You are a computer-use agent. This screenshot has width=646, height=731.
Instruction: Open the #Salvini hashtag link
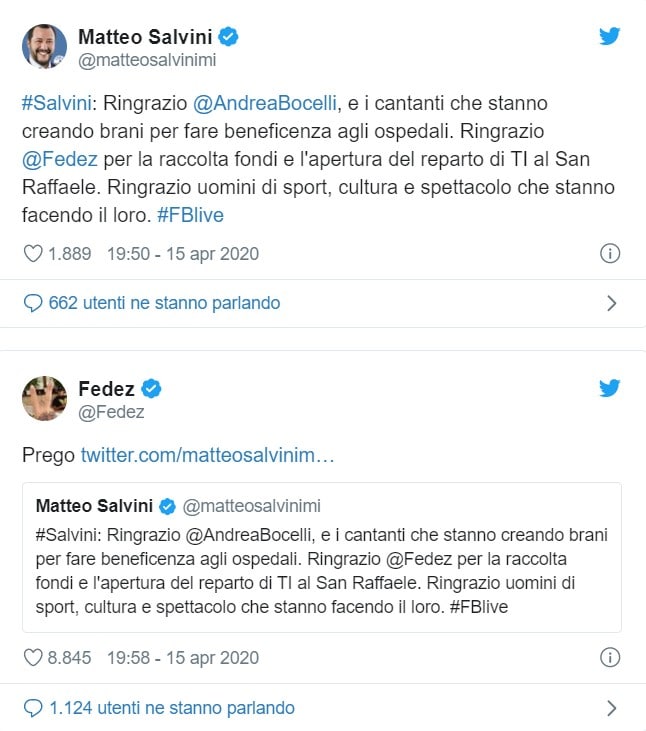pyautogui.click(x=56, y=104)
